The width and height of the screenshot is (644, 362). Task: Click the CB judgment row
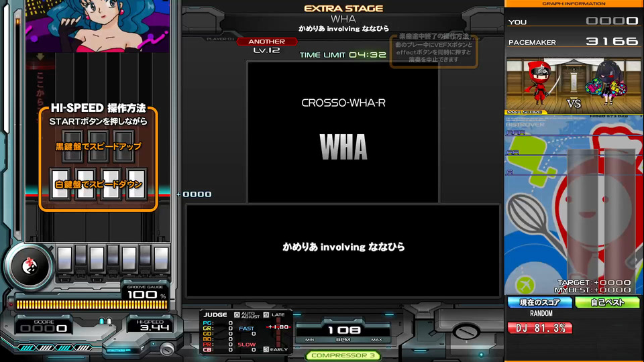(218, 350)
